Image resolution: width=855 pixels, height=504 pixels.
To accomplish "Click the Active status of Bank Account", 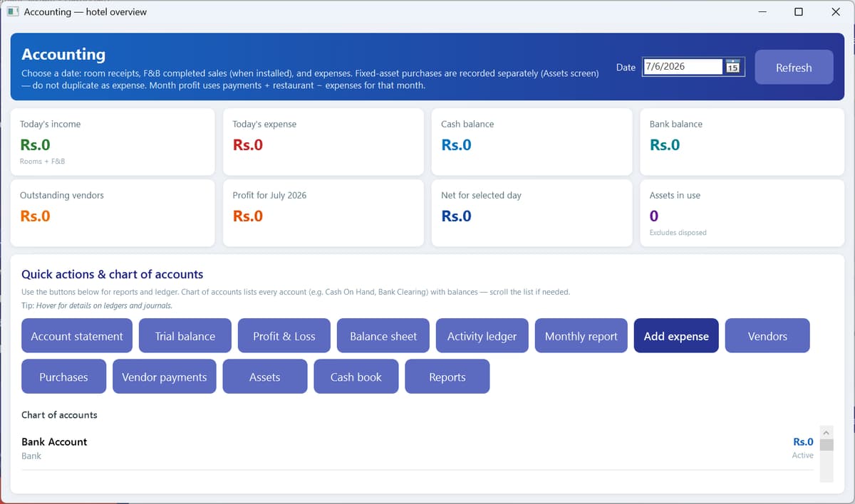I will [x=802, y=456].
